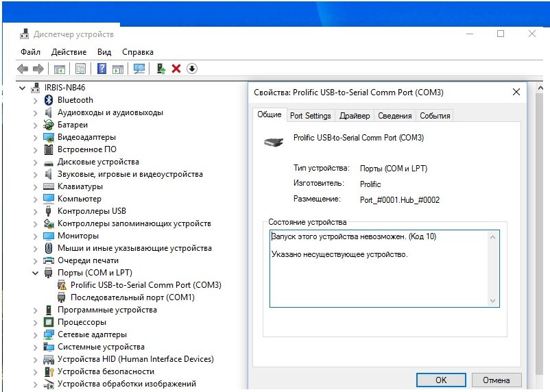Click the red X uninstall device icon
The width and height of the screenshot is (550, 392).
(x=176, y=69)
